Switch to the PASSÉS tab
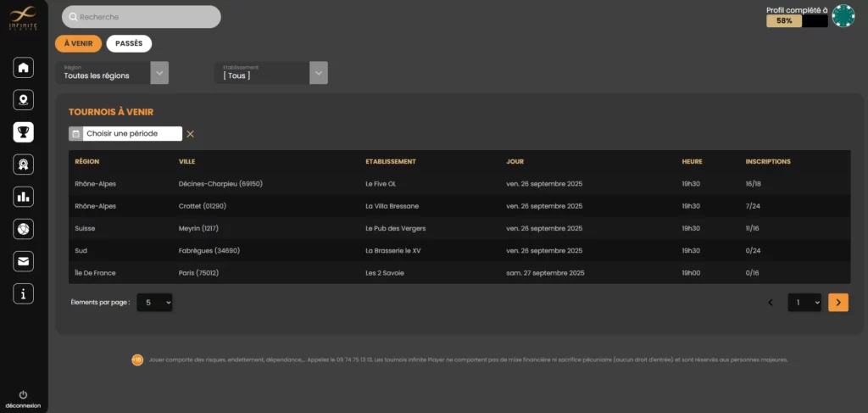Screen dimensions: 868x413 tap(129, 43)
